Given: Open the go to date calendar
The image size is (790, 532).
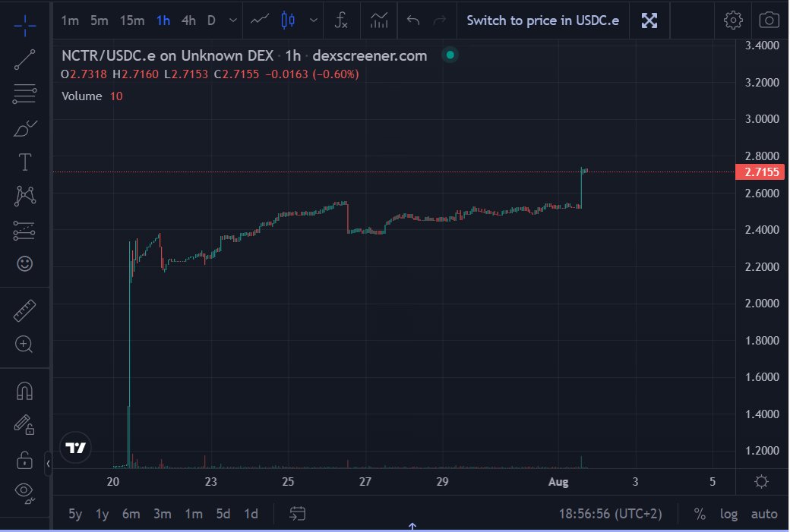Looking at the screenshot, I should [x=297, y=514].
